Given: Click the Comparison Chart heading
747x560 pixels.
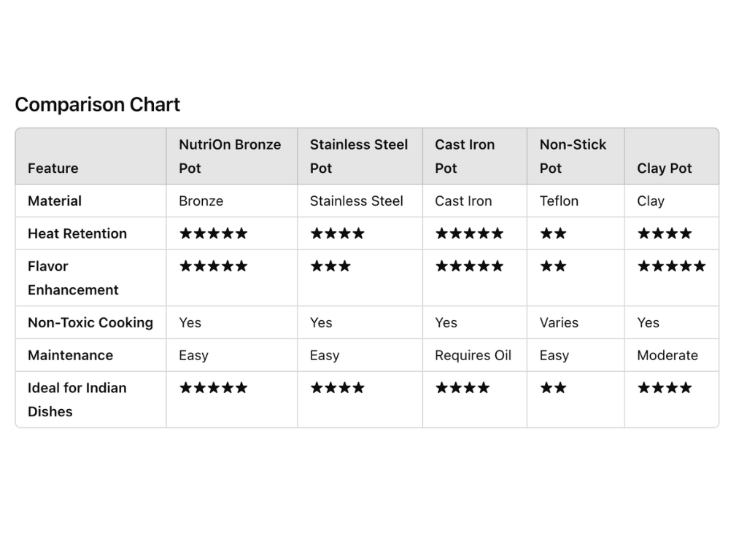Looking at the screenshot, I should click(x=97, y=104).
